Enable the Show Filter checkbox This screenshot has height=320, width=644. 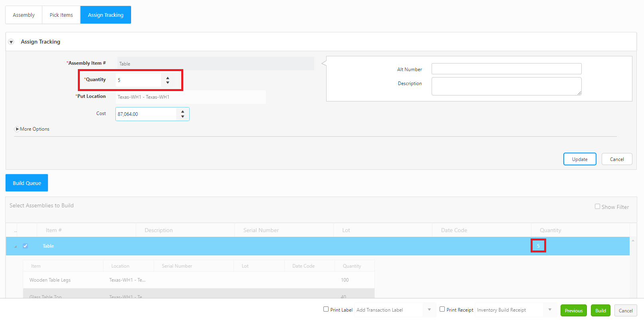597,207
